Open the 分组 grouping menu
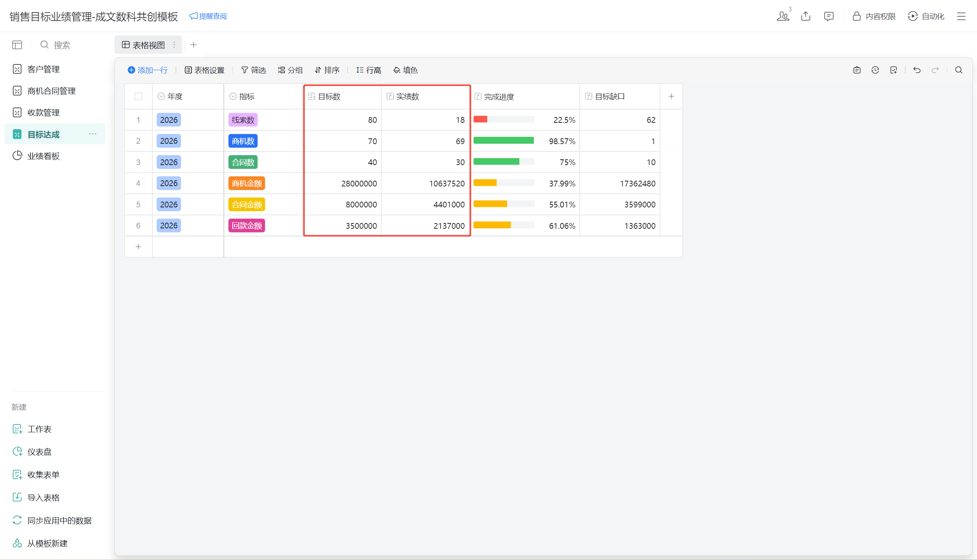The height and width of the screenshot is (560, 977). (x=290, y=70)
